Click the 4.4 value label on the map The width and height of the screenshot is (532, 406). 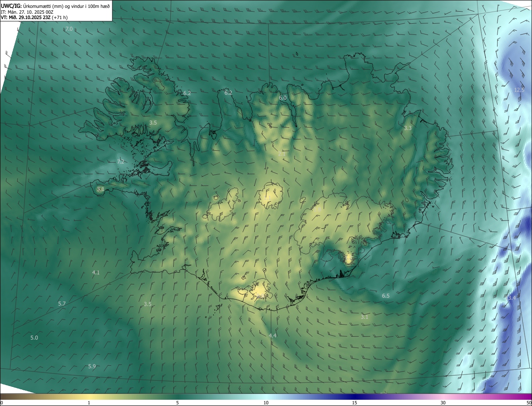(x=273, y=335)
